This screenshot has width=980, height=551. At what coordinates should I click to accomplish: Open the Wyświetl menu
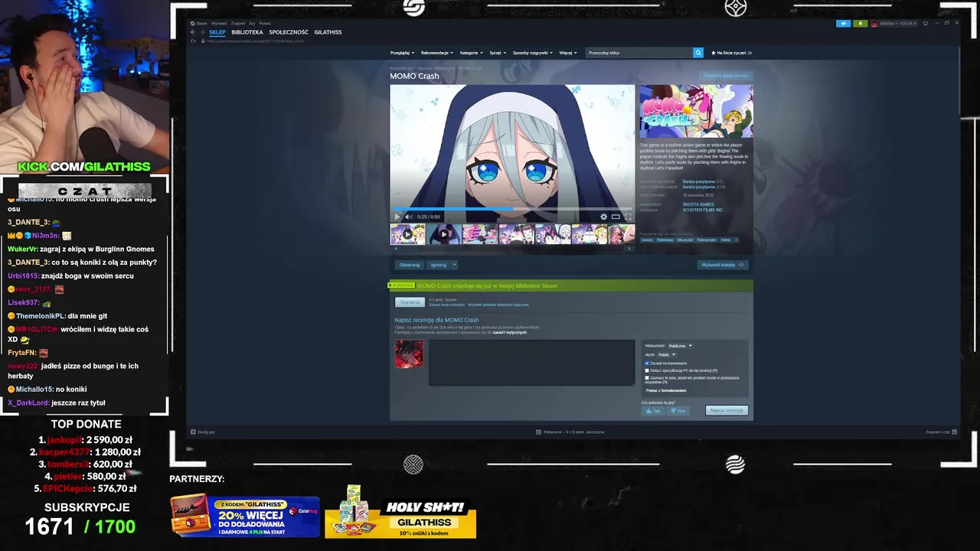pyautogui.click(x=219, y=23)
